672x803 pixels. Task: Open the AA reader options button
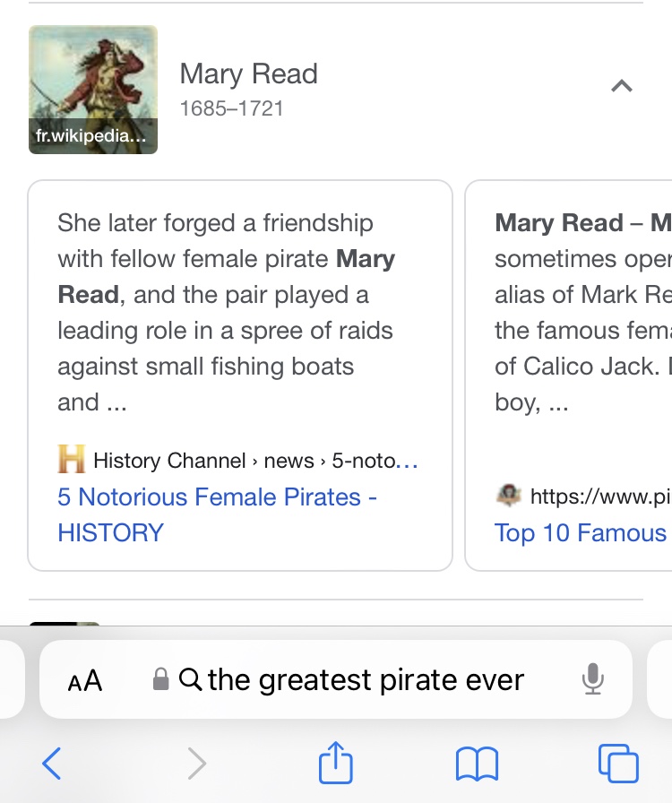(85, 681)
